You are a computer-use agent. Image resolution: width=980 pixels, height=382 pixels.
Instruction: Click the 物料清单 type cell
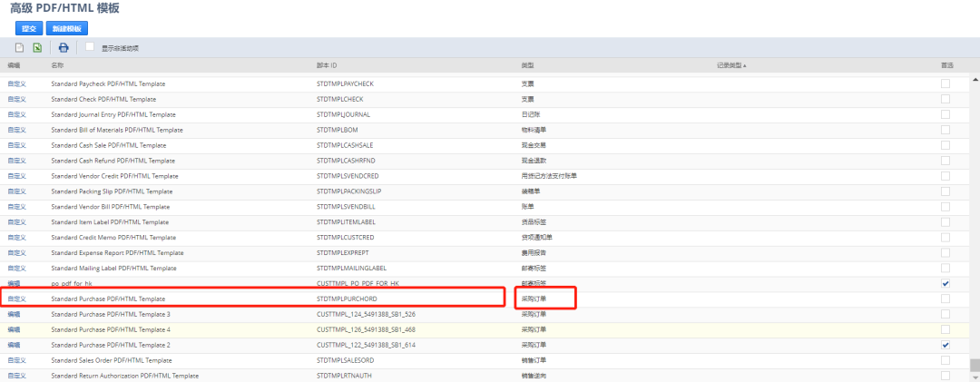click(534, 130)
